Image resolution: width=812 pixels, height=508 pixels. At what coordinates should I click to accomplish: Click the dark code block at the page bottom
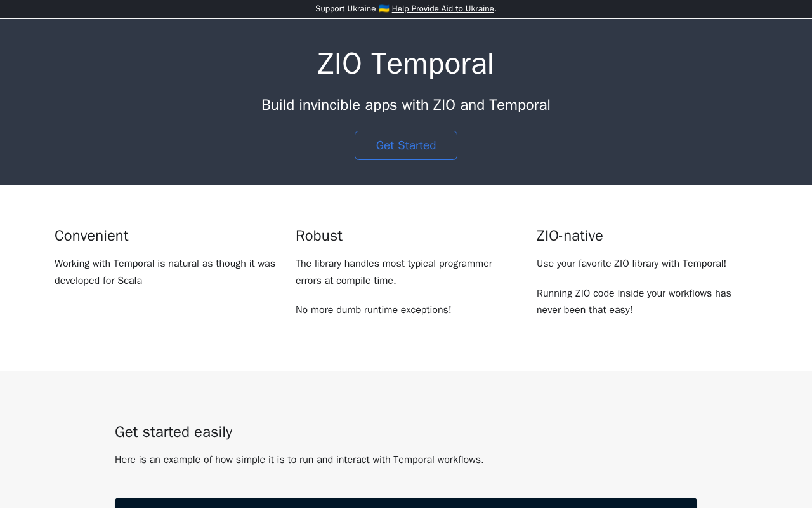(406, 503)
